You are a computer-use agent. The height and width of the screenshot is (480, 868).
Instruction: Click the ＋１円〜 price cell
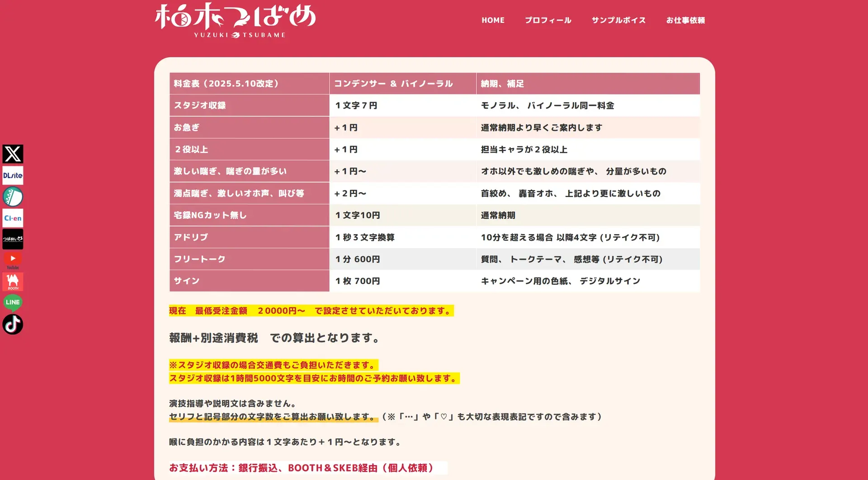pyautogui.click(x=403, y=171)
